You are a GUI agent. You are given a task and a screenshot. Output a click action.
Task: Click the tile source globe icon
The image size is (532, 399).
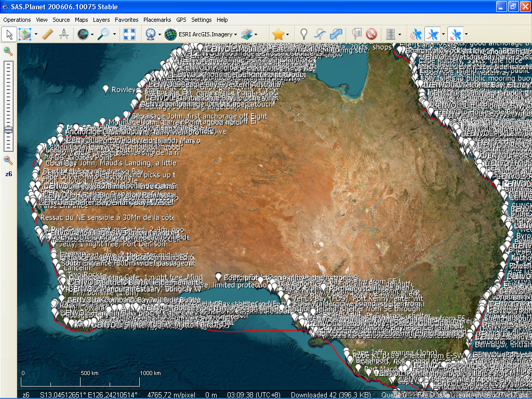pyautogui.click(x=150, y=34)
